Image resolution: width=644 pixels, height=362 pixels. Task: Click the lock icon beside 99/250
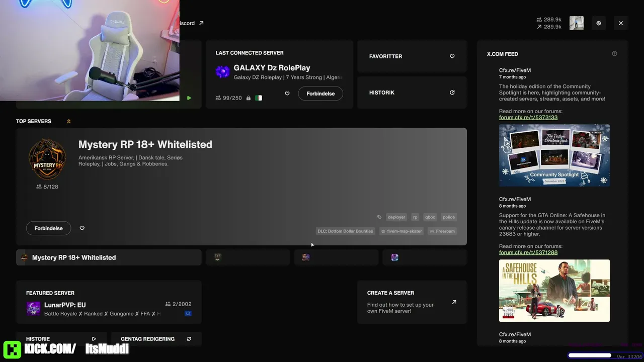click(x=248, y=98)
